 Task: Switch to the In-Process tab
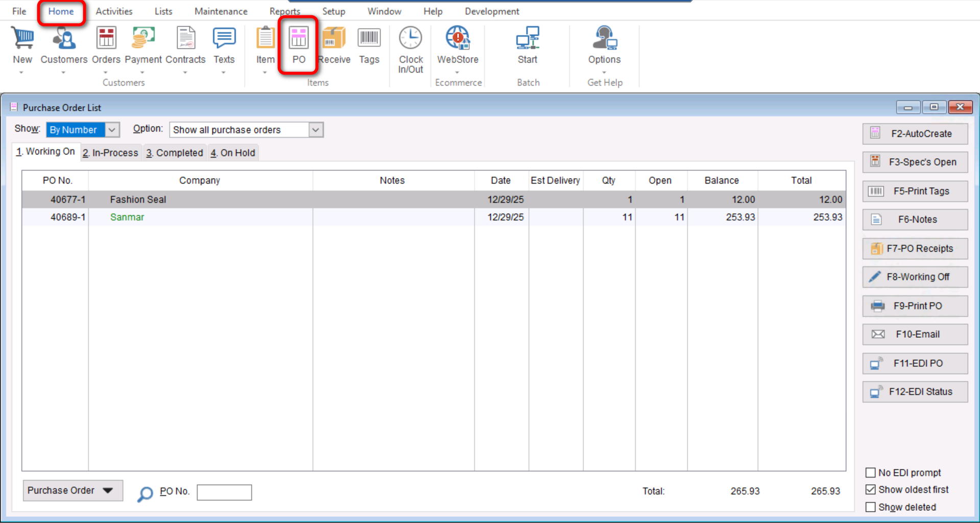click(x=110, y=153)
